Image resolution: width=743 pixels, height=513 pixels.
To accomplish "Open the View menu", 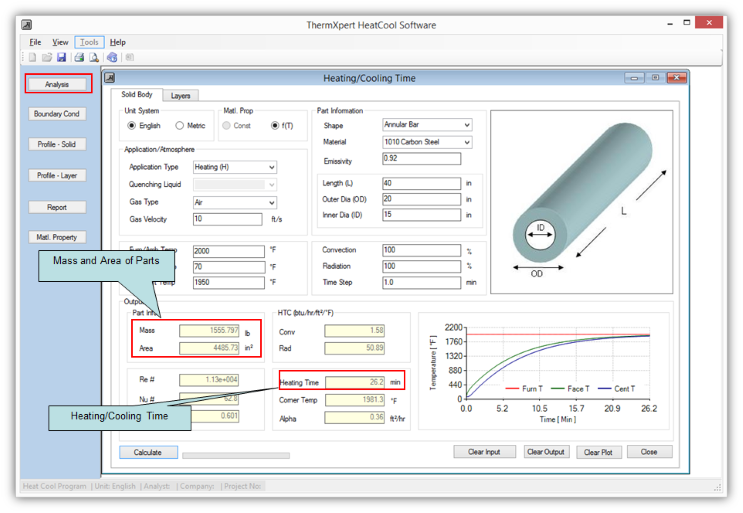I will pyautogui.click(x=60, y=42).
